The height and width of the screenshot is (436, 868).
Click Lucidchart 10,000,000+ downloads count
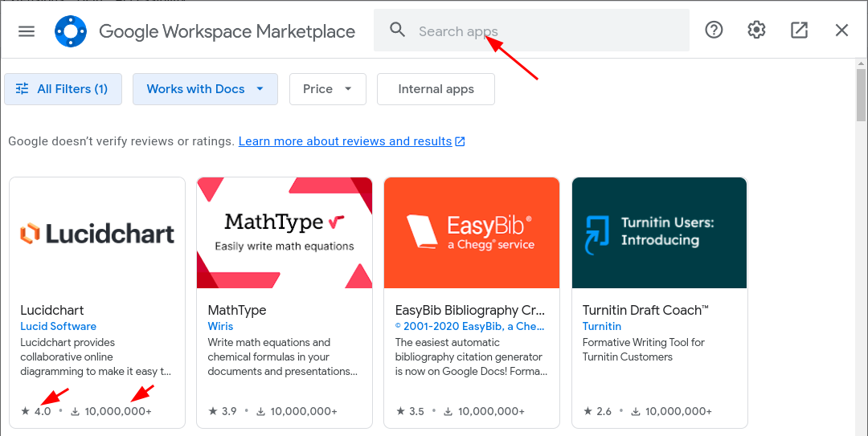(111, 412)
